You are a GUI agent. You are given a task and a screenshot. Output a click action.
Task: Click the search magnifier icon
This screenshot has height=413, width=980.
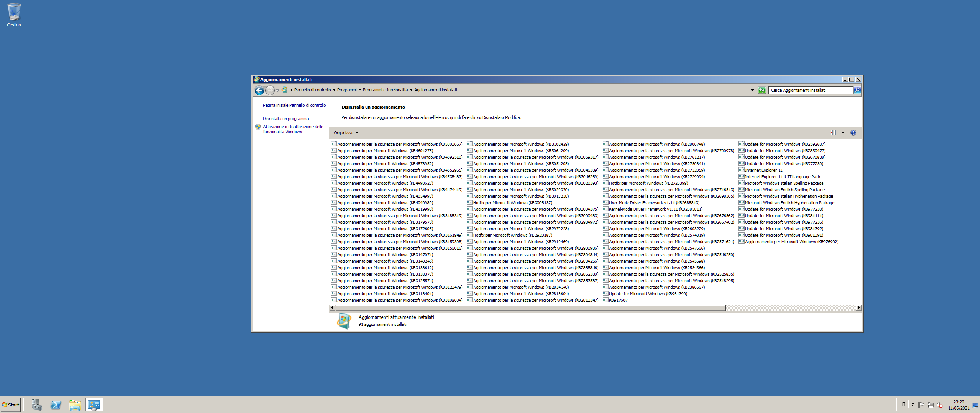point(857,90)
